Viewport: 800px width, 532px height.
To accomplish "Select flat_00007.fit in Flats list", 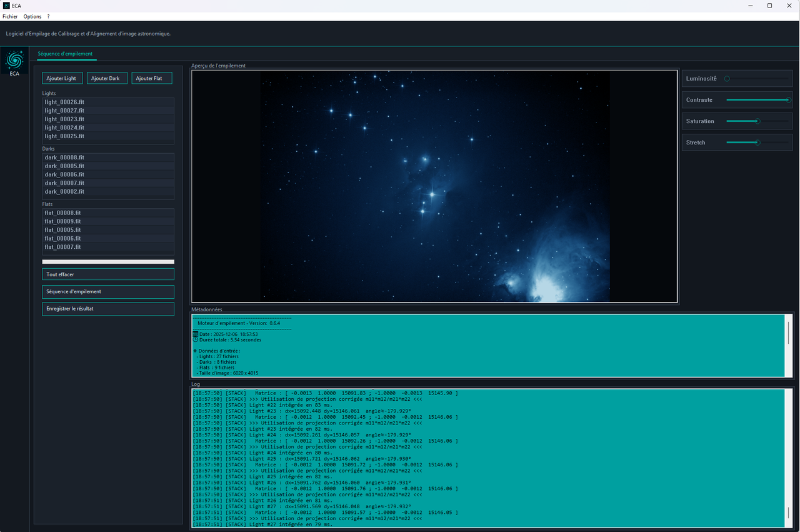I will [108, 248].
